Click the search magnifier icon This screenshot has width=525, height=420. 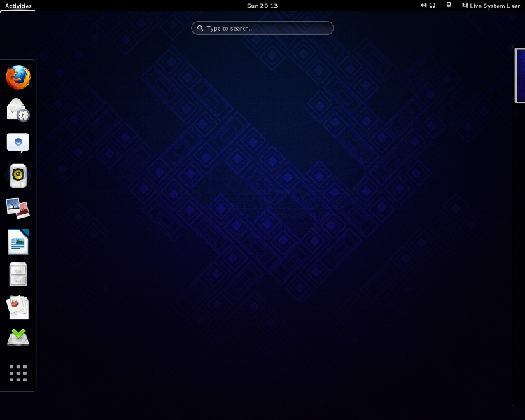point(200,28)
